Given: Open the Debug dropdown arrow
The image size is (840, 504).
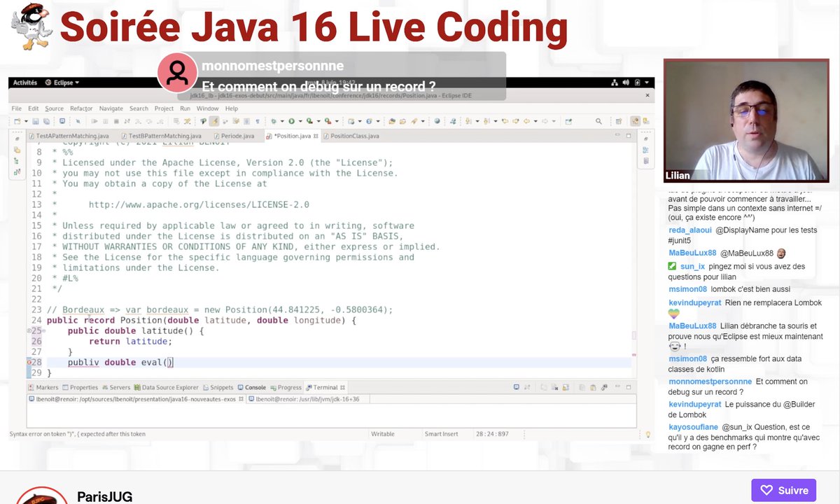Looking at the screenshot, I should click(x=282, y=121).
